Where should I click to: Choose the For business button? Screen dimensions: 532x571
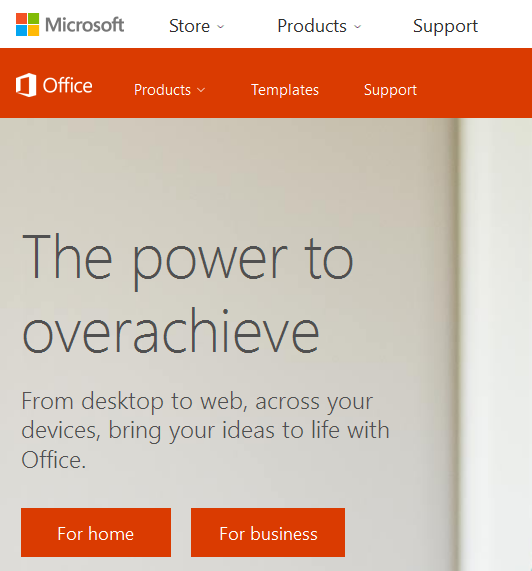[268, 532]
